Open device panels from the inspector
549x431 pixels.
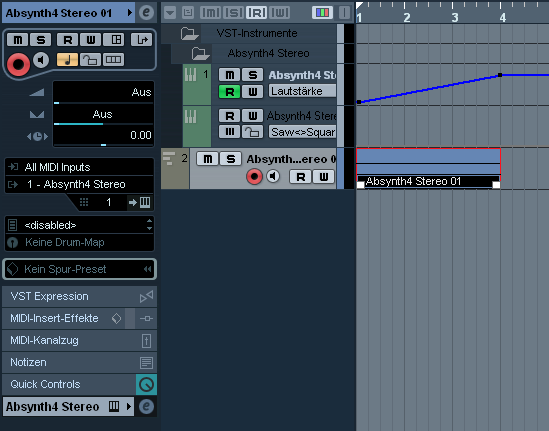point(114,40)
